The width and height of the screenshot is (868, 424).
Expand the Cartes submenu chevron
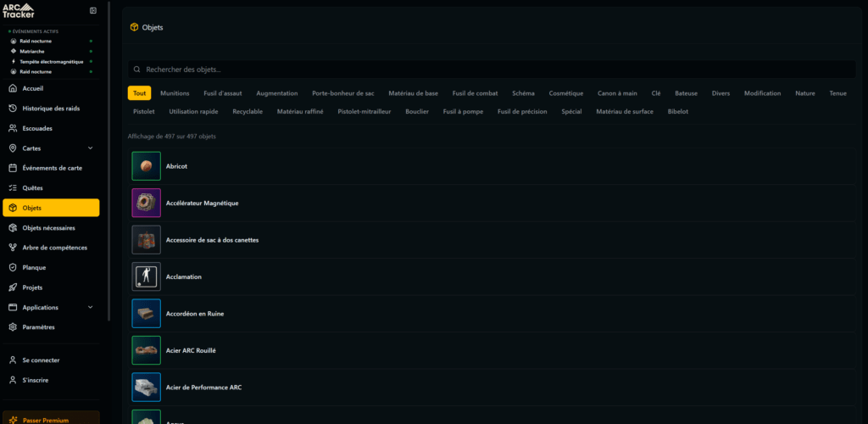(91, 148)
